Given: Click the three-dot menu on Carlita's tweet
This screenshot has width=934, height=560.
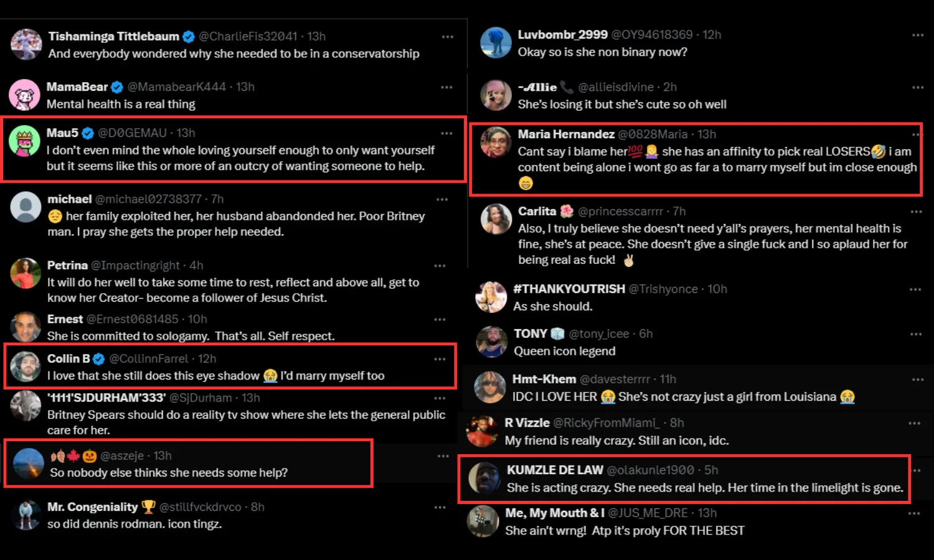Looking at the screenshot, I should [916, 212].
